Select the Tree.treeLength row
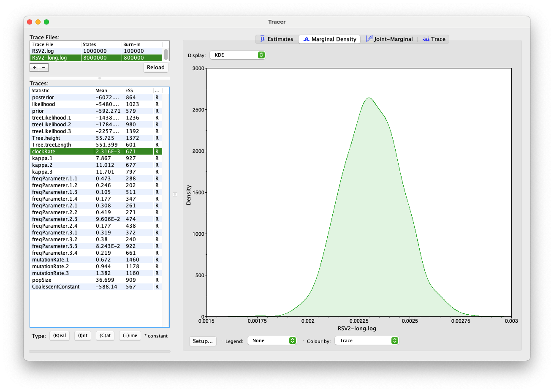 (96, 144)
